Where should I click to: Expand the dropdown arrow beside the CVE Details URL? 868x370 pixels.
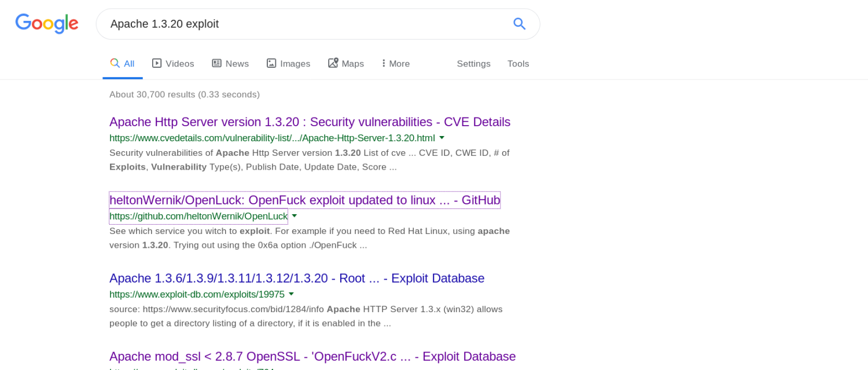tap(442, 137)
